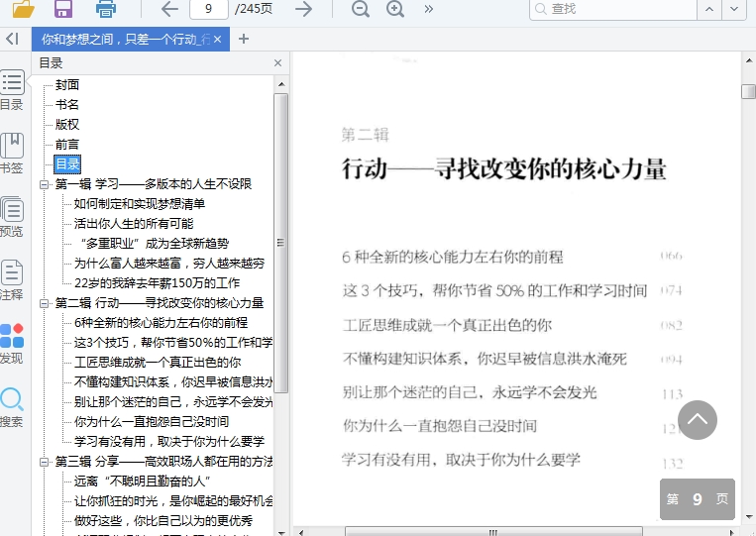This screenshot has height=536, width=756.
Task: Open a file with the folder icon
Action: tap(24, 9)
